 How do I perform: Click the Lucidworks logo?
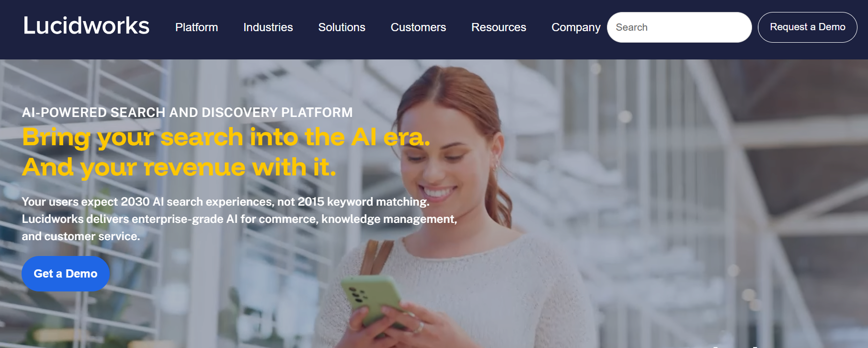86,26
